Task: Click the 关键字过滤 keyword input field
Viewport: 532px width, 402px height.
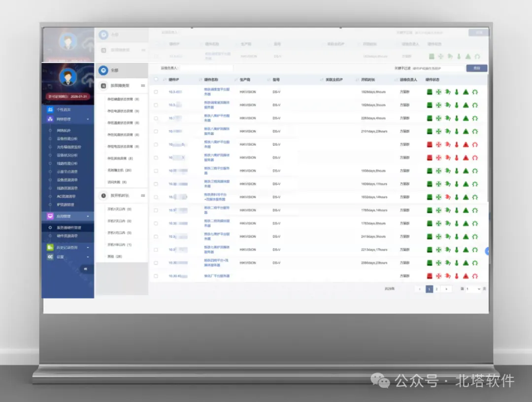Action: tap(438, 68)
